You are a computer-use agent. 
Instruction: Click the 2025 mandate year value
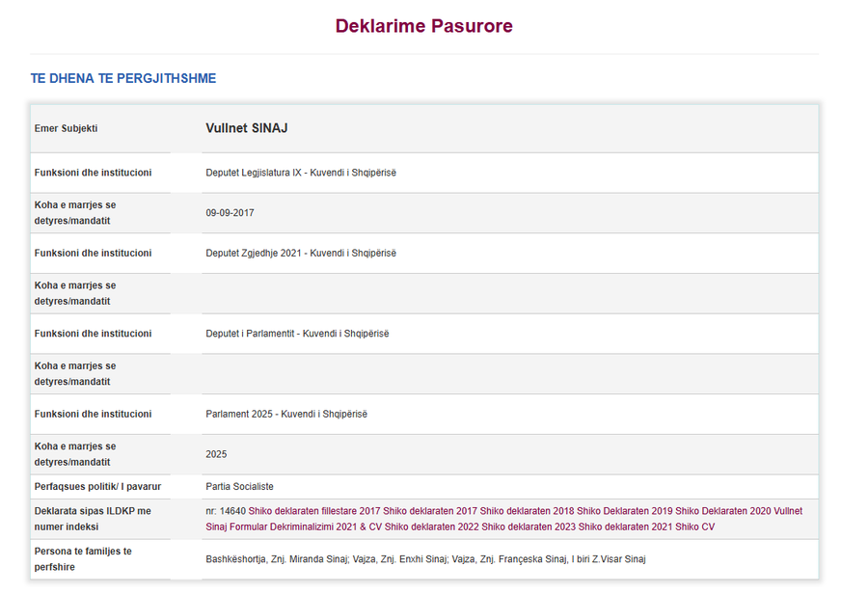(x=216, y=454)
